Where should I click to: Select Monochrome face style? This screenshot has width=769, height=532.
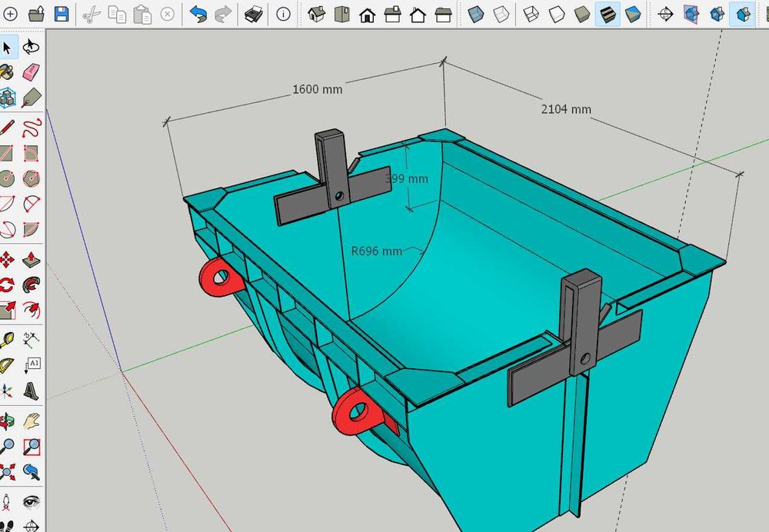click(633, 14)
